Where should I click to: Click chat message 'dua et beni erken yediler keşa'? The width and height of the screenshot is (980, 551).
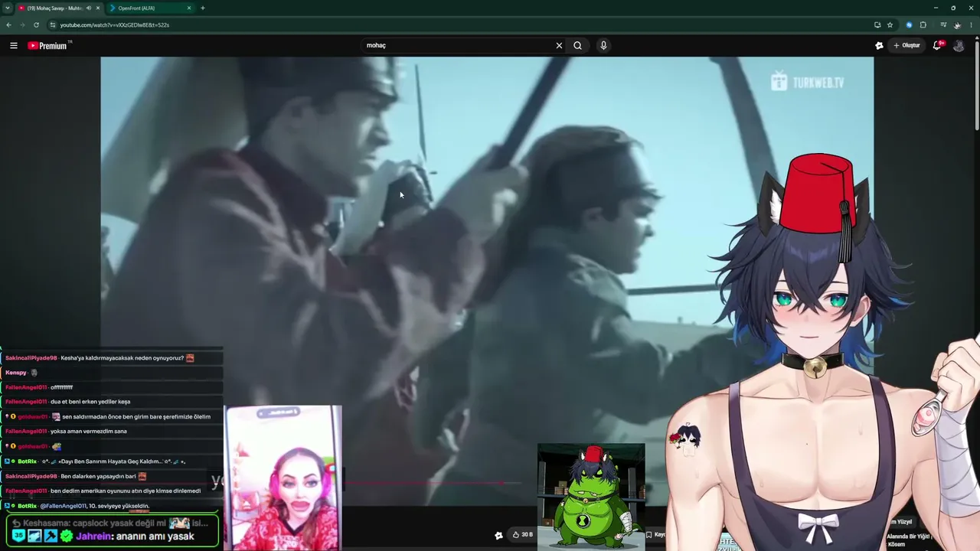point(90,402)
